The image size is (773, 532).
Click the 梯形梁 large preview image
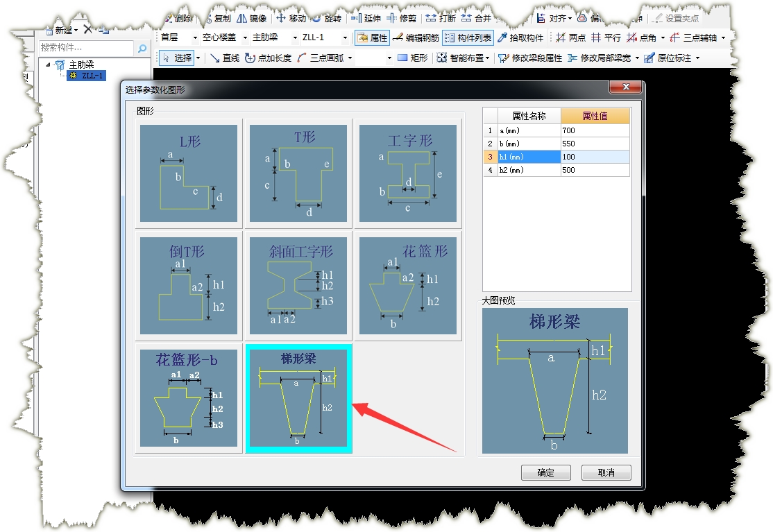tap(554, 381)
